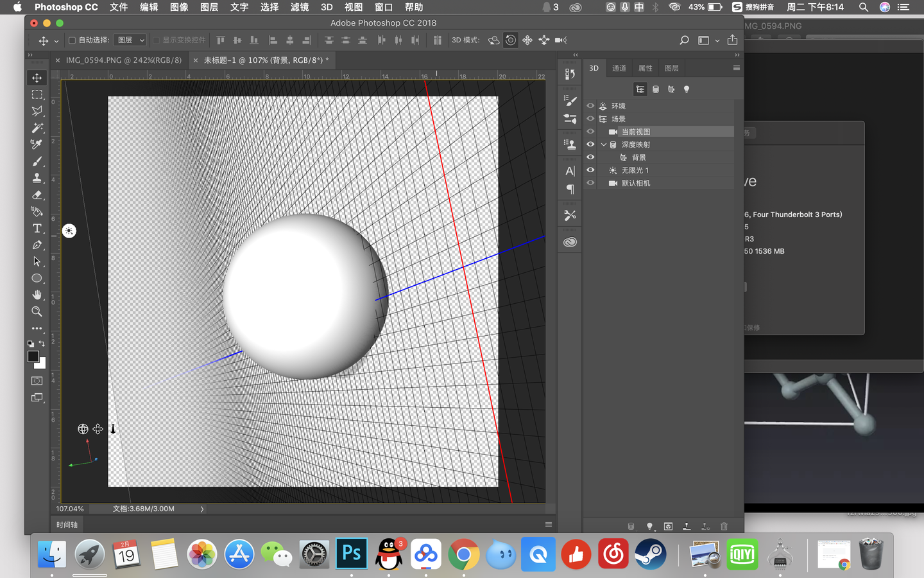
Task: Select the Brush tool
Action: (37, 161)
